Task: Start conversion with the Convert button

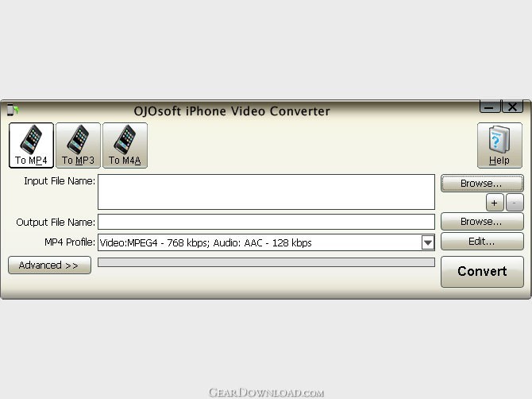Action: [482, 271]
